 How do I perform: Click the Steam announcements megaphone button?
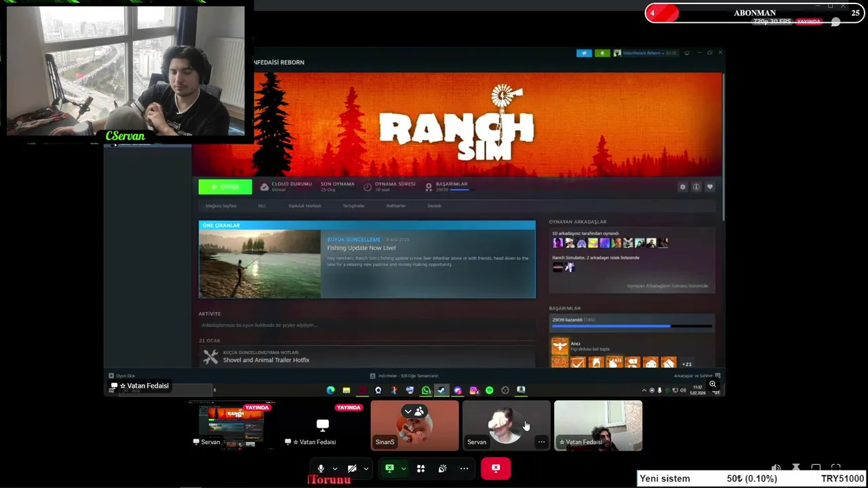584,53
